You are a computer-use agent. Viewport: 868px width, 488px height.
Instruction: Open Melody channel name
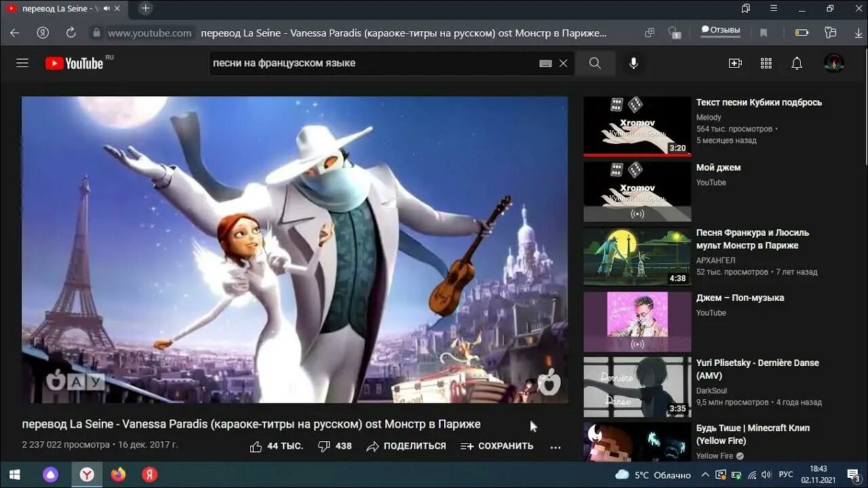709,117
